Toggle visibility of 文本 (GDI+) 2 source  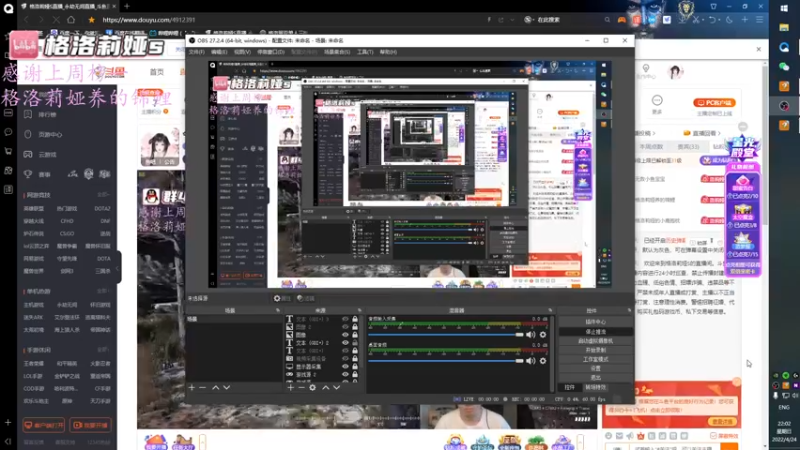[345, 343]
